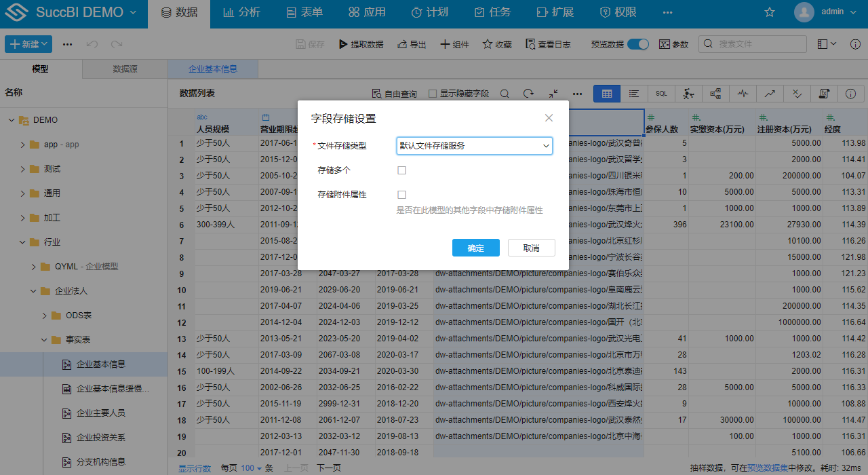The width and height of the screenshot is (868, 475).
Task: Turn off the 预览数据 toggle
Action: click(x=637, y=43)
